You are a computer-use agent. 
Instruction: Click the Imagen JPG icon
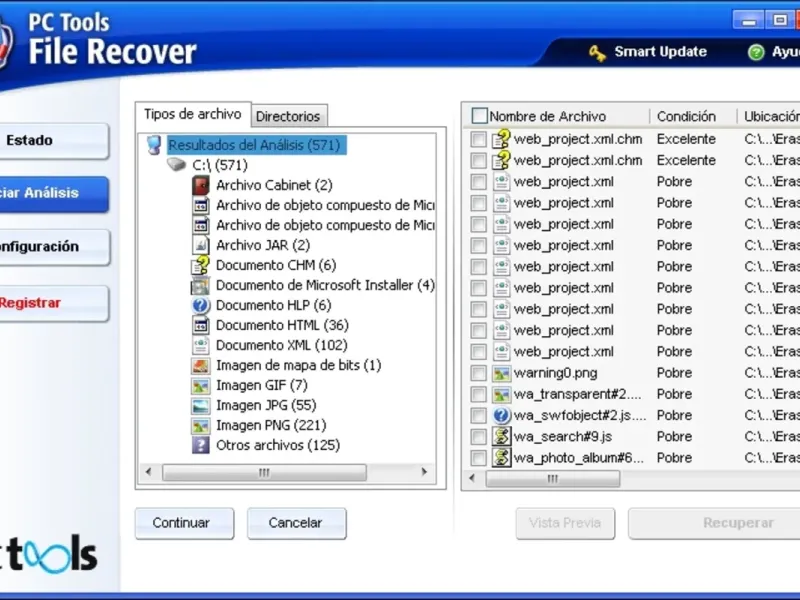click(x=201, y=405)
